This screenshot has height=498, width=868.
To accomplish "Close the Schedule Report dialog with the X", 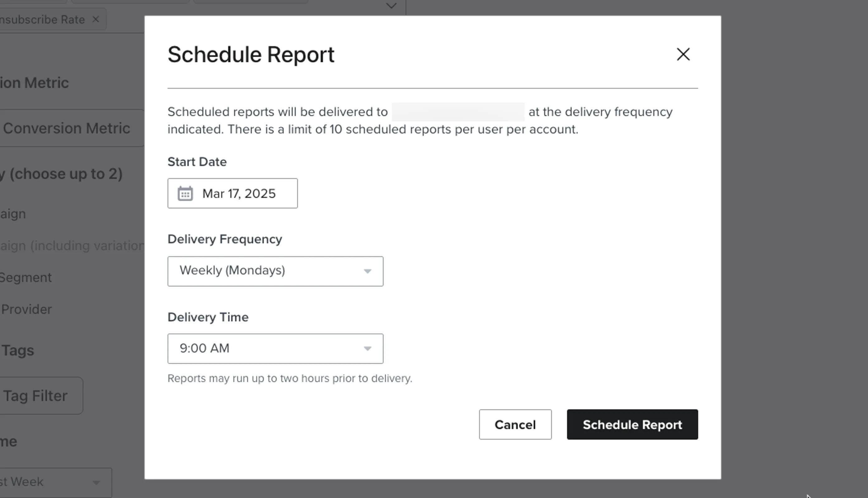I will pyautogui.click(x=683, y=54).
